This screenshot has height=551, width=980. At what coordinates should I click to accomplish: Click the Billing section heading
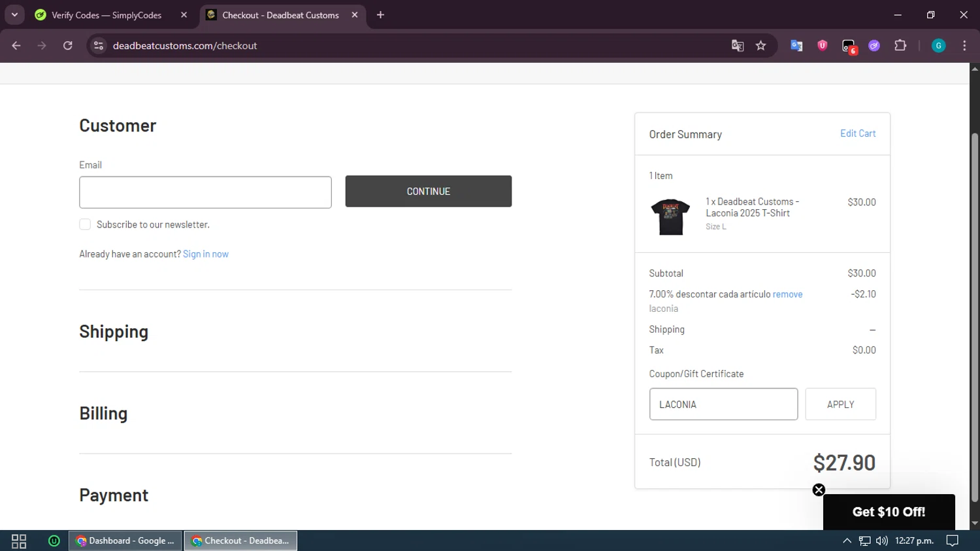coord(103,413)
